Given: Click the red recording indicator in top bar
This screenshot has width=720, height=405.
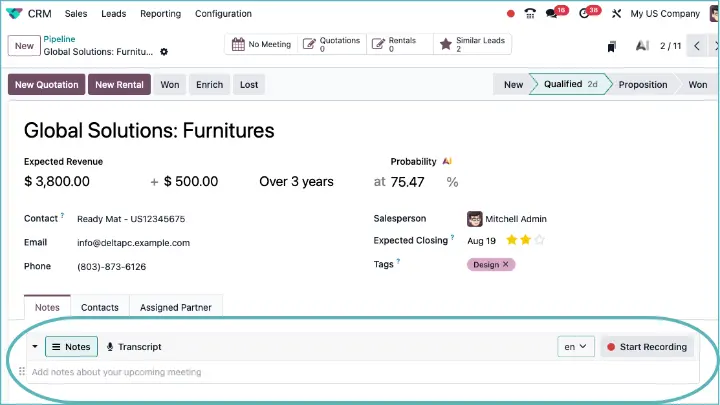Looking at the screenshot, I should click(510, 14).
